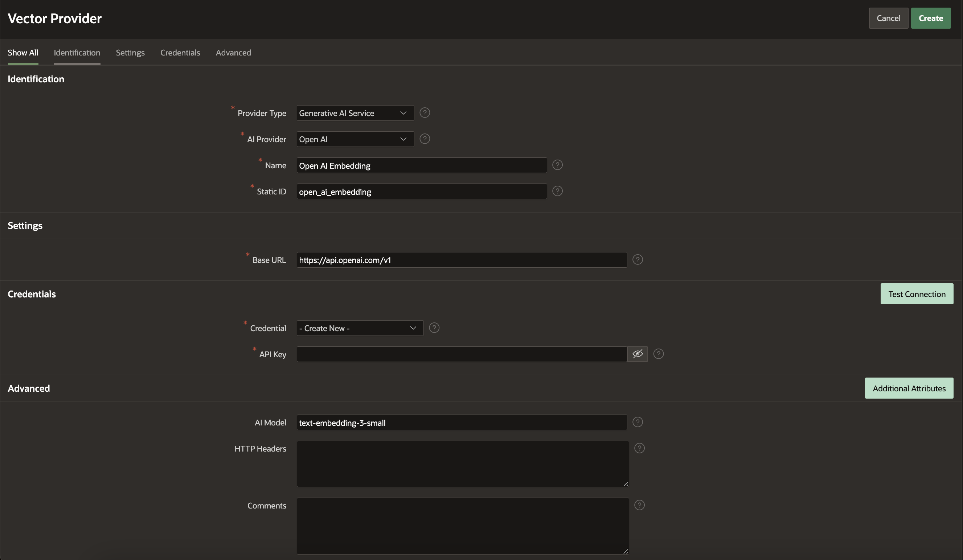This screenshot has height=560, width=963.
Task: Open help for the AI Model field
Action: 638,422
